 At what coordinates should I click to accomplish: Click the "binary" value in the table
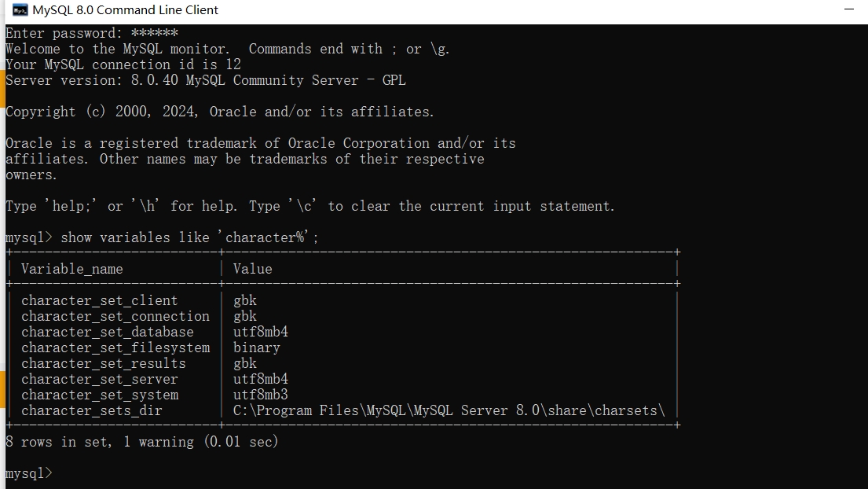(257, 347)
